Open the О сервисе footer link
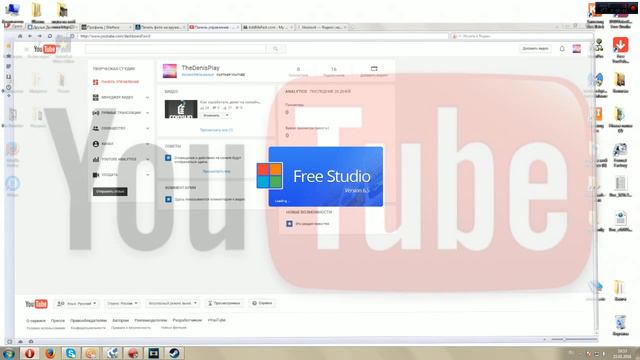The width and height of the screenshot is (640, 360). pos(36,320)
